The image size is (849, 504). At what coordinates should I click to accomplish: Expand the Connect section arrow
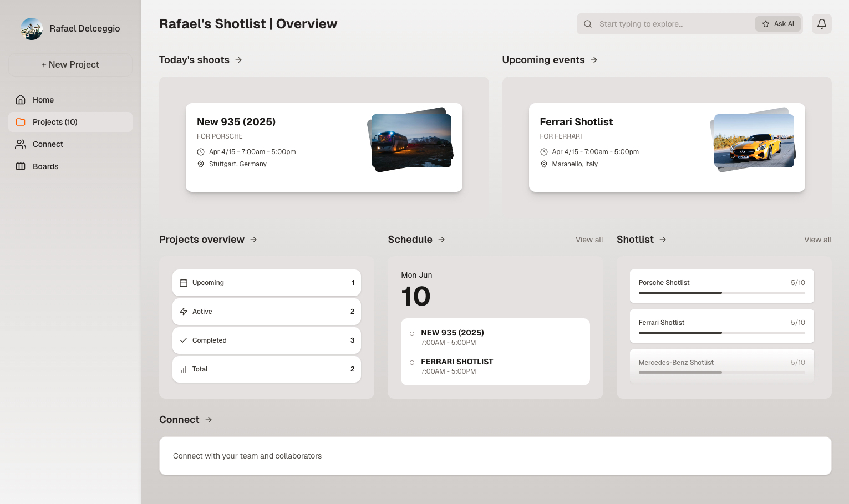pyautogui.click(x=209, y=420)
